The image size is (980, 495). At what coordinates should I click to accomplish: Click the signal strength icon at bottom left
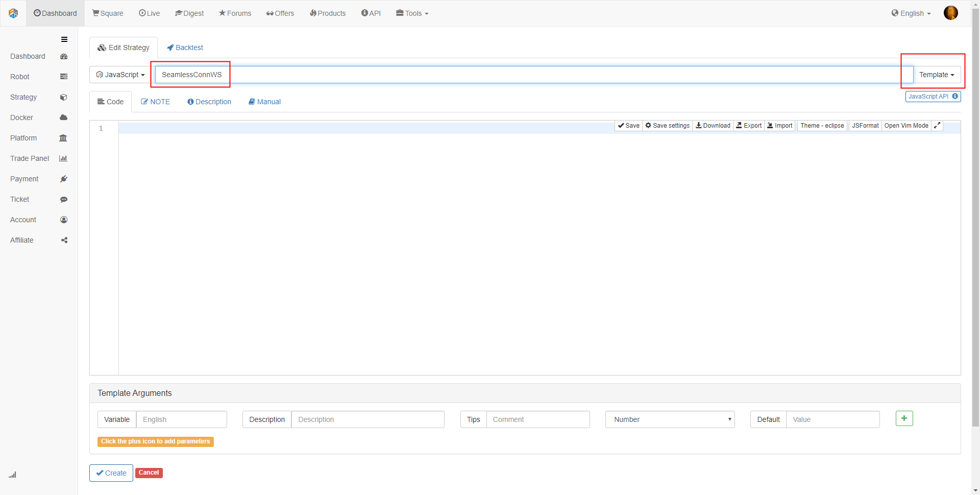coord(12,475)
